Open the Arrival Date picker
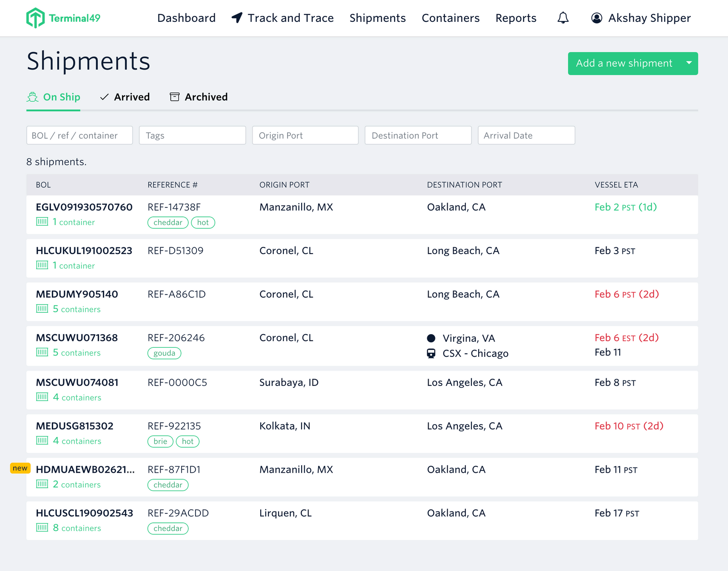728x571 pixels. coord(526,135)
